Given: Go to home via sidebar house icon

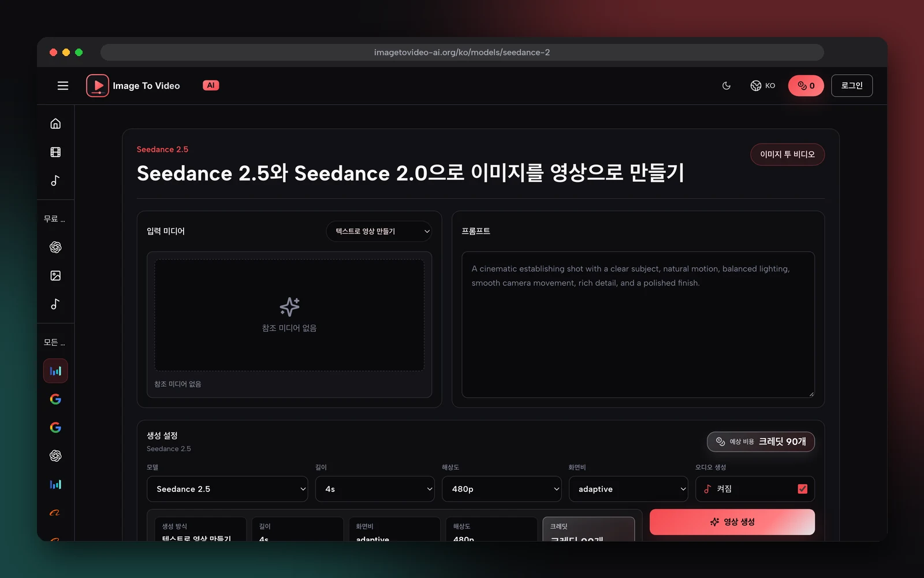Looking at the screenshot, I should 55,124.
